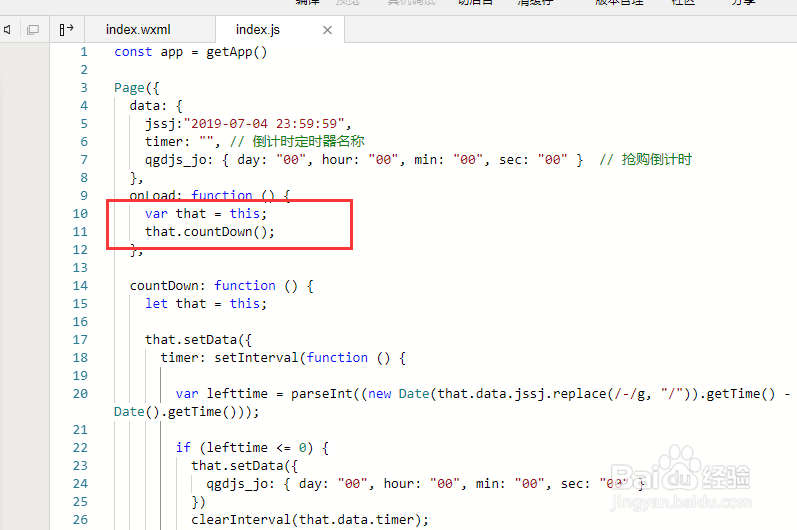797x530 pixels.
Task: Click the 'timer: setInterval(function () {' line
Action: click(x=283, y=358)
